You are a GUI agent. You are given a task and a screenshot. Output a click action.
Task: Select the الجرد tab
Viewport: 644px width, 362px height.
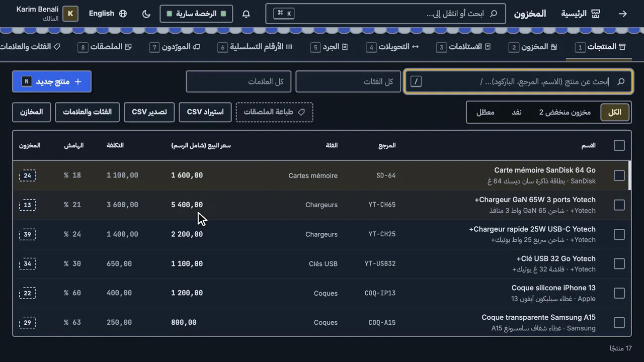(330, 47)
